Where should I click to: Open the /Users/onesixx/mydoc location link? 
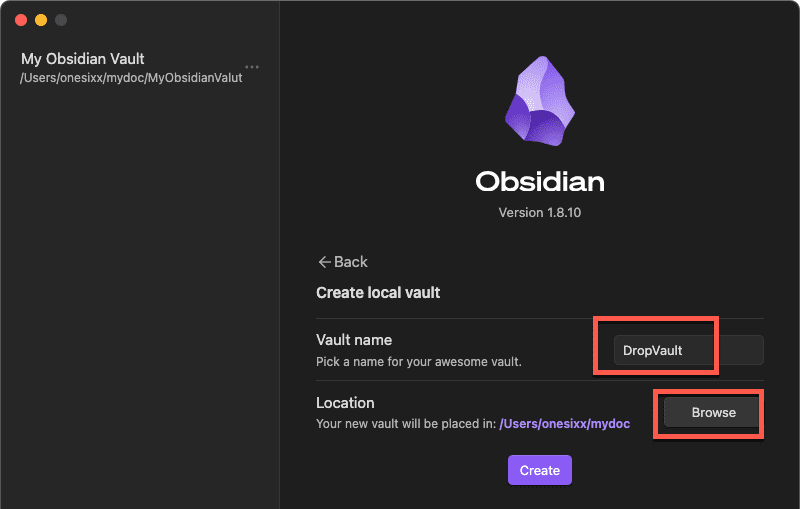click(x=564, y=424)
